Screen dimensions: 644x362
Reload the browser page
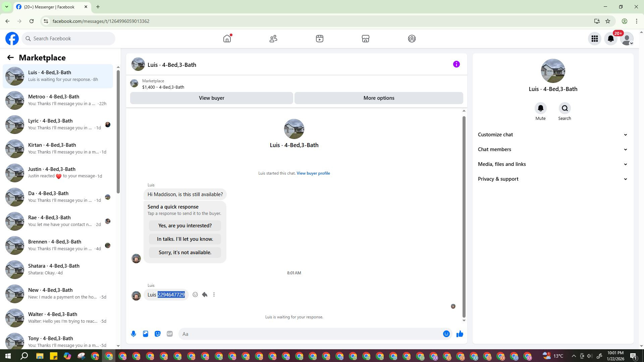pos(32,21)
